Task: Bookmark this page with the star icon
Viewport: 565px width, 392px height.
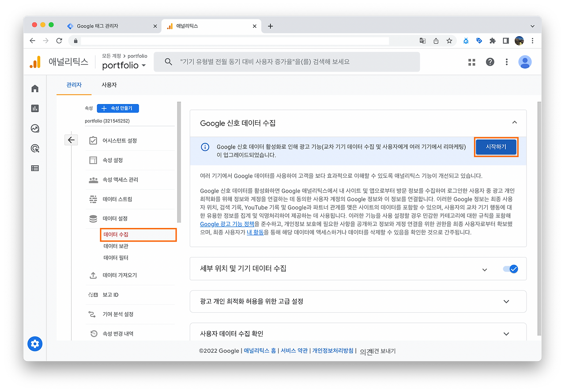Action: pyautogui.click(x=449, y=41)
